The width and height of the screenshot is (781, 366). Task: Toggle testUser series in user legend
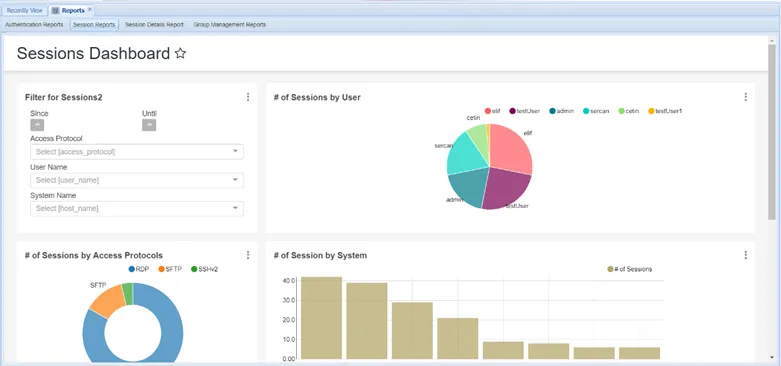tap(524, 111)
